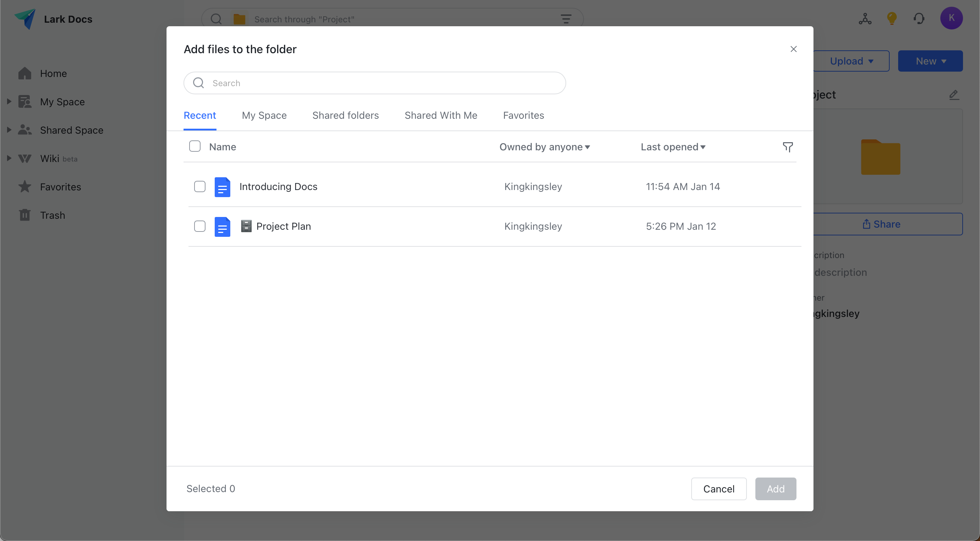Click the pencil edit icon
Screen dimensions: 980x541
(x=953, y=95)
